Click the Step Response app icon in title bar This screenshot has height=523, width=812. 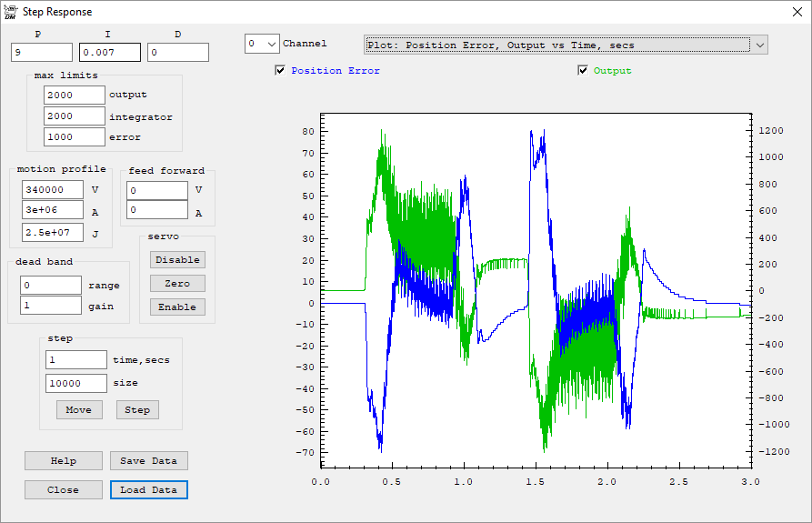pos(11,13)
